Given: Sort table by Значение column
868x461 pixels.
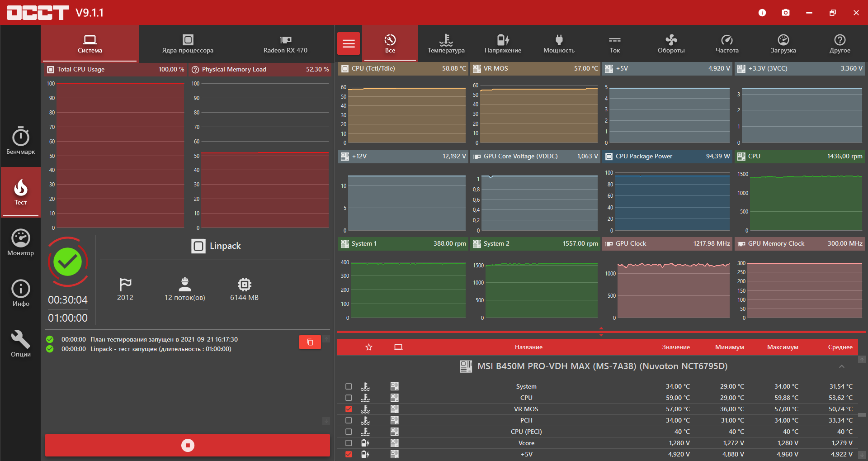Looking at the screenshot, I should [x=676, y=347].
